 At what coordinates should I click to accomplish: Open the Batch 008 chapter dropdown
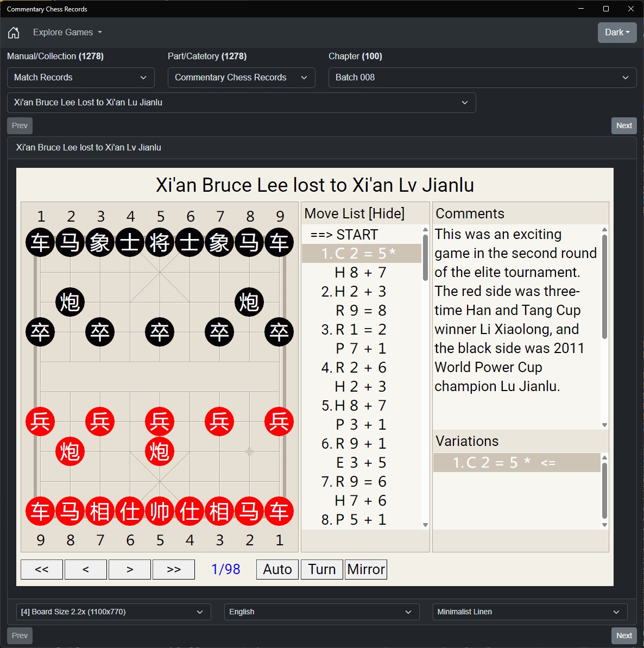point(483,78)
